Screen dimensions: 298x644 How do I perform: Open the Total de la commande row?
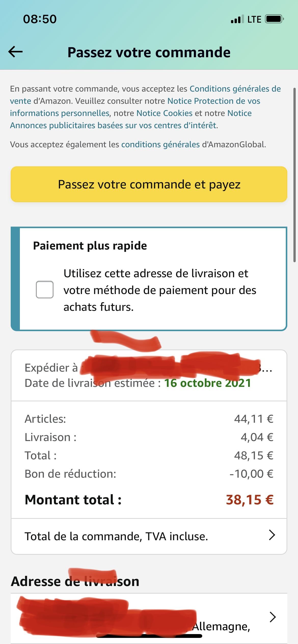click(x=149, y=536)
